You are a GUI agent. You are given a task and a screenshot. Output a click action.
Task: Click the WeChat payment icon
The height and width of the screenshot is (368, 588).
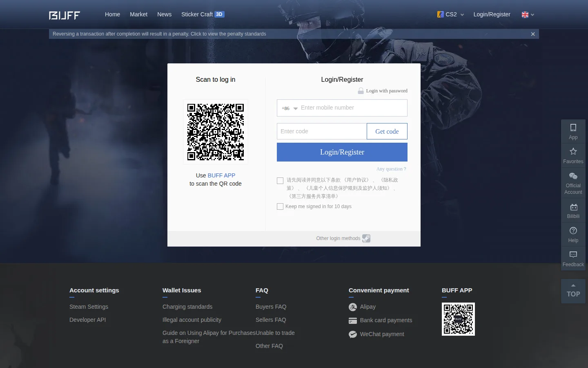click(x=353, y=334)
